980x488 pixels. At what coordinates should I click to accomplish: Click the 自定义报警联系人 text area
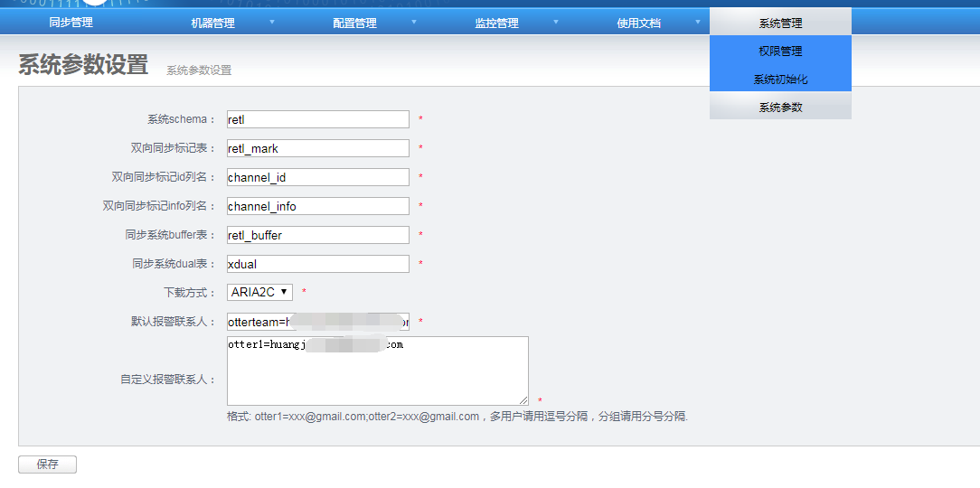click(x=378, y=371)
